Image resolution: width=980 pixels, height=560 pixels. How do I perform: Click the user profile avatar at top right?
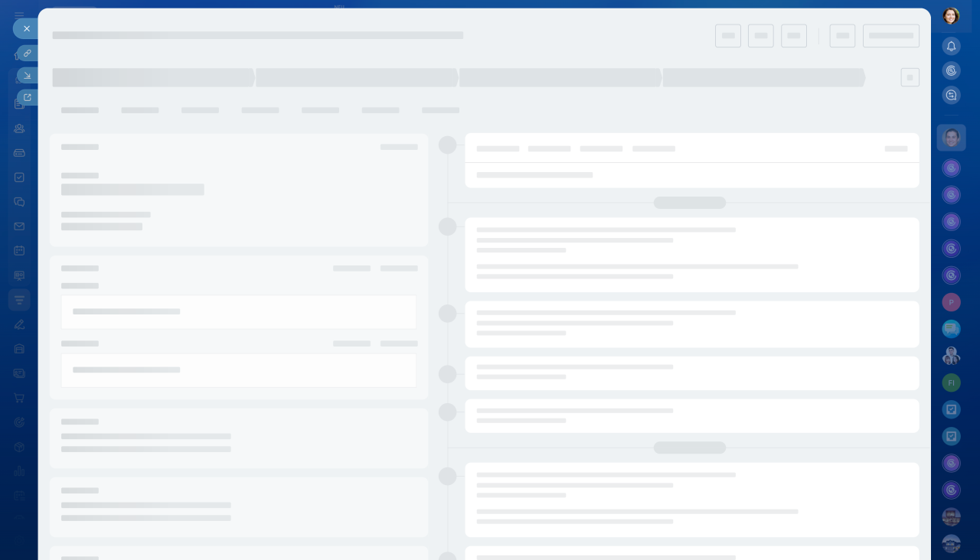click(x=951, y=16)
